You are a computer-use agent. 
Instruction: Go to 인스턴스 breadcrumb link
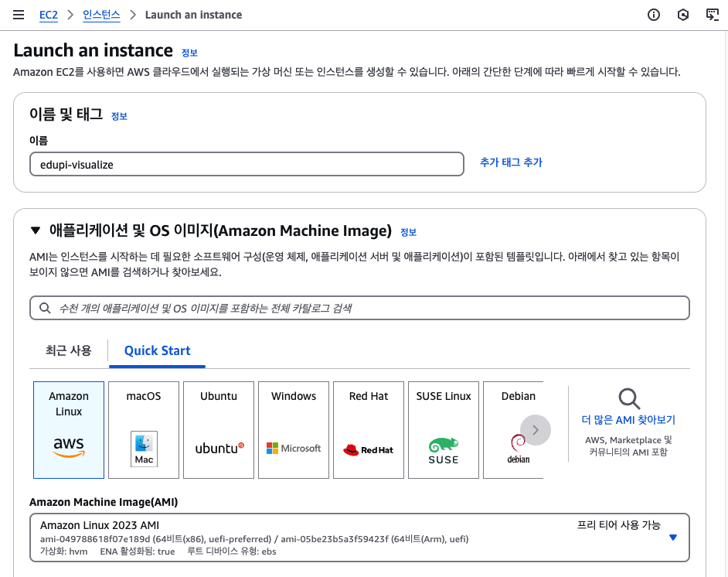[101, 15]
